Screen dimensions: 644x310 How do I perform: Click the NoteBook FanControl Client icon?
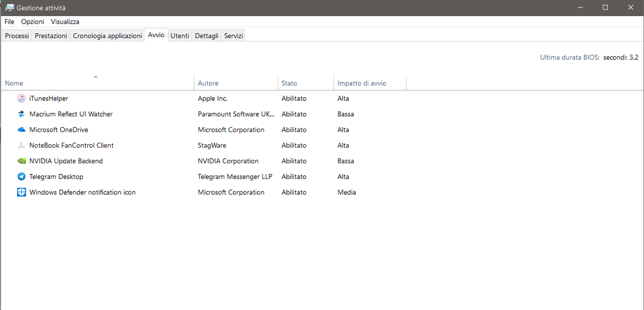click(21, 145)
